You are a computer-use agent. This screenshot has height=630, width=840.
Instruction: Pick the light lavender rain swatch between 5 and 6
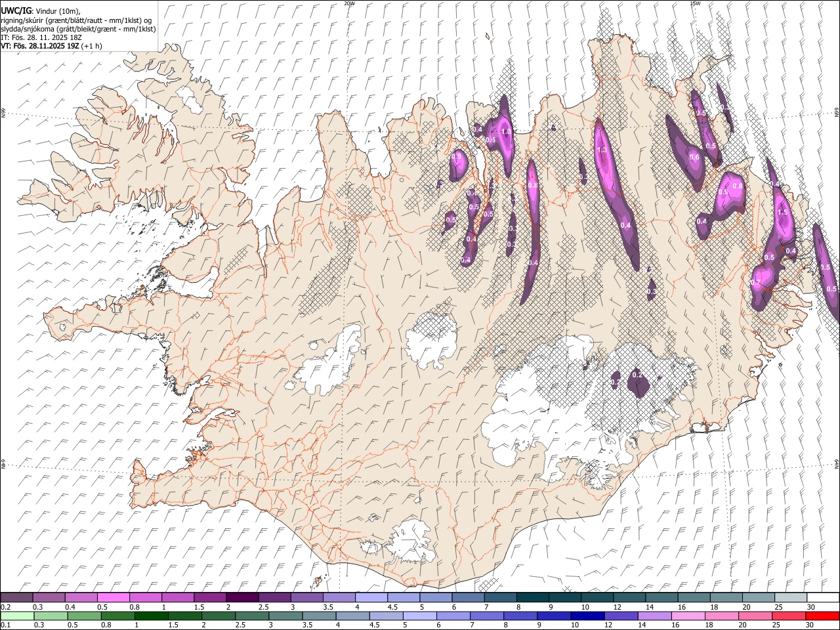pos(419,616)
